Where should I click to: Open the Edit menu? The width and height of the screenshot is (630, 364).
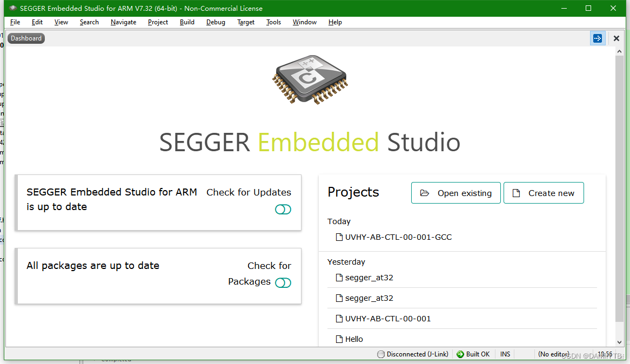pyautogui.click(x=37, y=22)
